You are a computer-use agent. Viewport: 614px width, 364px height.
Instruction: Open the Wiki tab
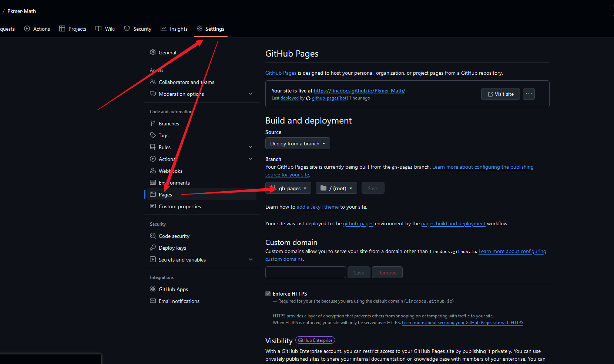click(x=105, y=29)
